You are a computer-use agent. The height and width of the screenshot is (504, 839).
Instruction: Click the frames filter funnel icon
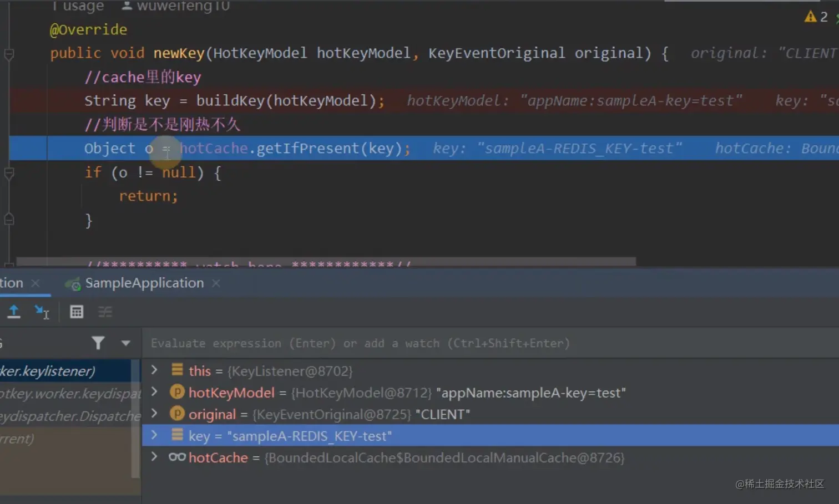click(x=98, y=343)
